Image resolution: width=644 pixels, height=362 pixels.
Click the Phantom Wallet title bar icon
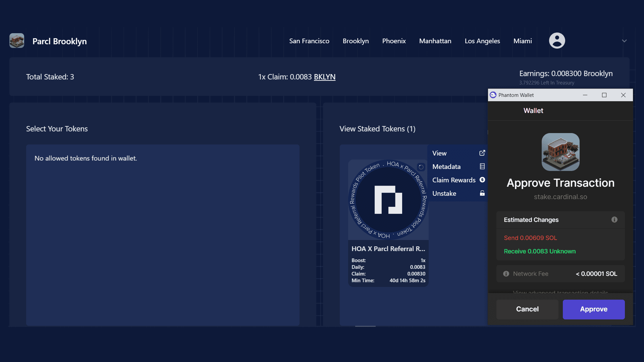point(493,95)
